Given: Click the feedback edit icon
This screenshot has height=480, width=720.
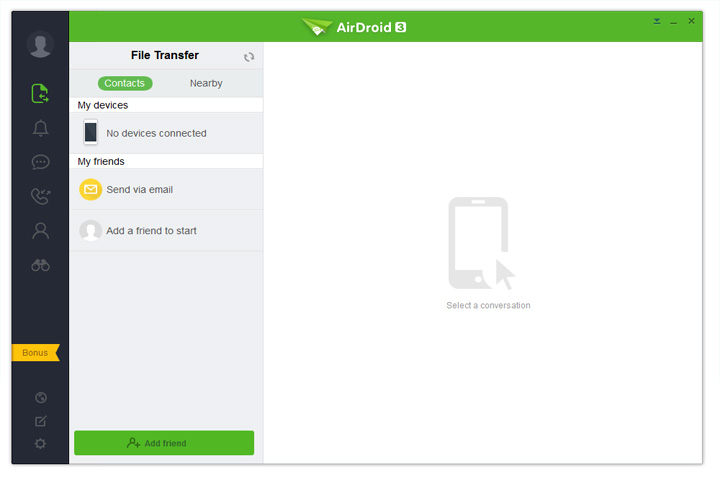Looking at the screenshot, I should click(40, 421).
